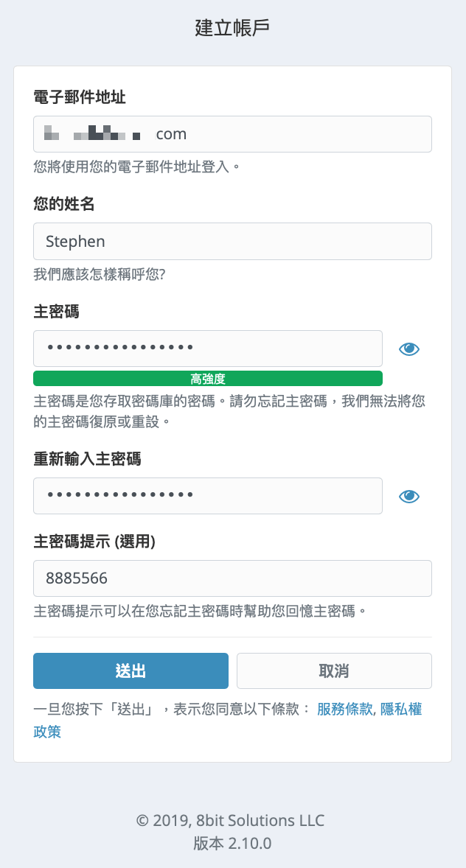Click the hint field showing 8885566
Image resolution: width=466 pixels, height=868 pixels.
pos(232,578)
